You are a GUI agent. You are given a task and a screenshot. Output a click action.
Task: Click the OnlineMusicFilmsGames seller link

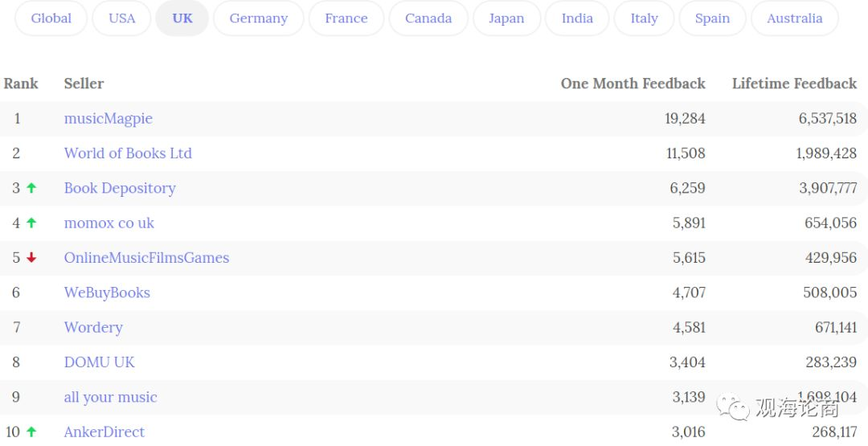pos(147,258)
